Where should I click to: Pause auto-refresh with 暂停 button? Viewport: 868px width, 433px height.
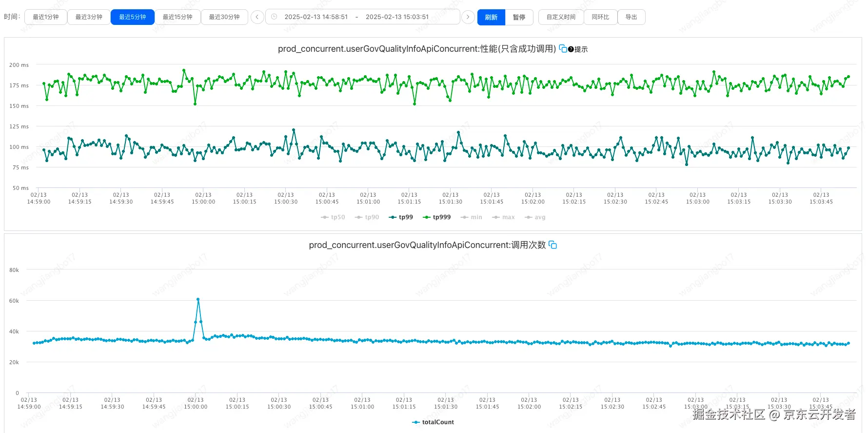coord(519,17)
